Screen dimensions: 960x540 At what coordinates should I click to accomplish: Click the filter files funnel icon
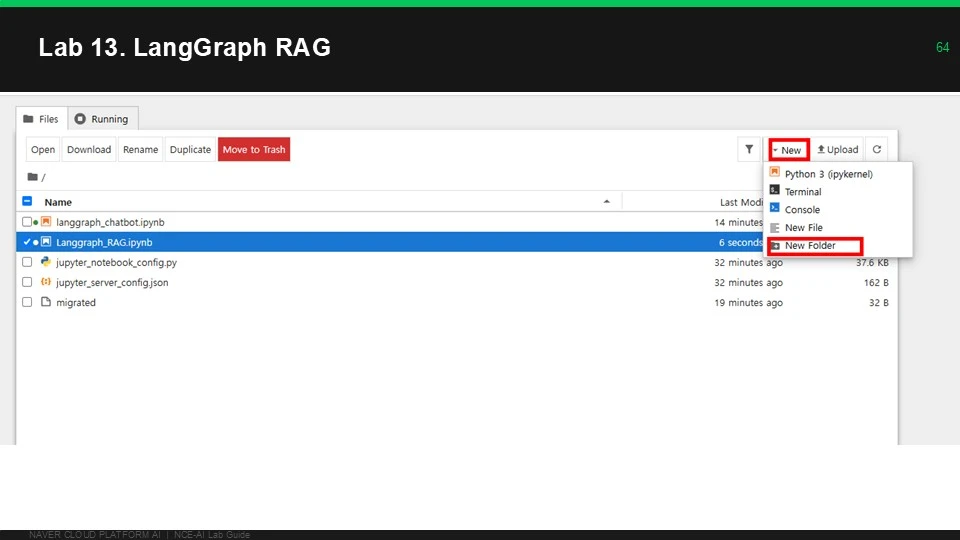(x=749, y=149)
